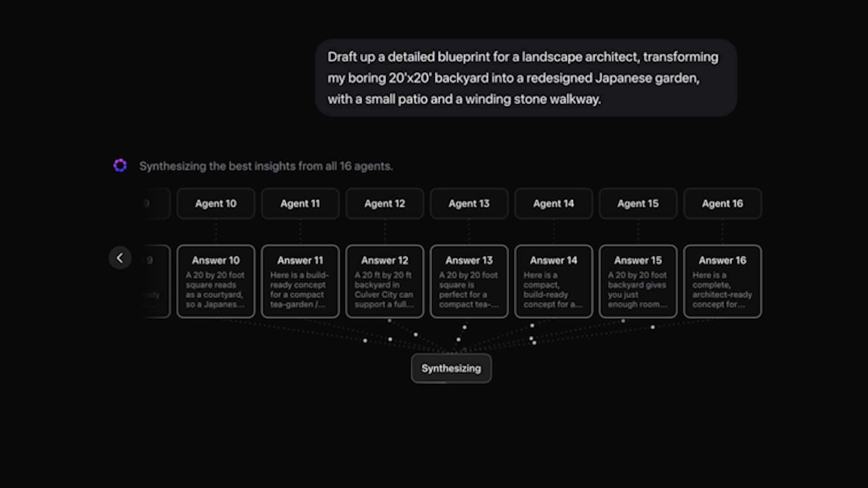Click the "Synthesizing the best insights" status text
868x488 pixels.
click(266, 166)
